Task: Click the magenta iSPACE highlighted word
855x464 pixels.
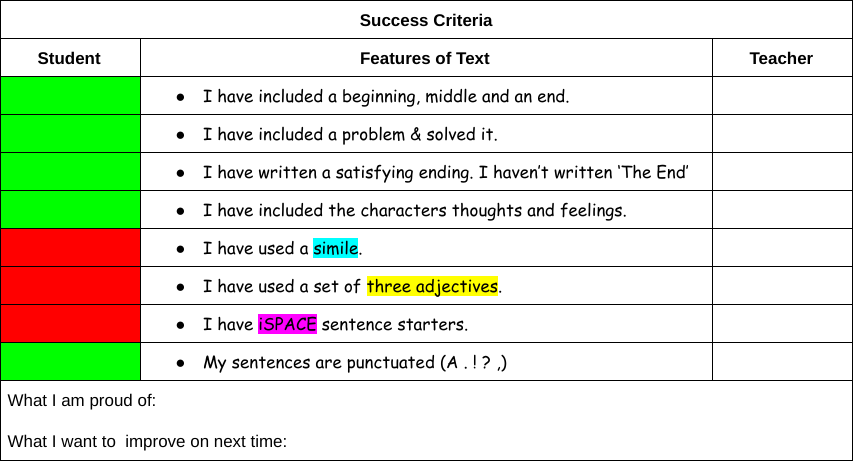Action: pos(287,324)
